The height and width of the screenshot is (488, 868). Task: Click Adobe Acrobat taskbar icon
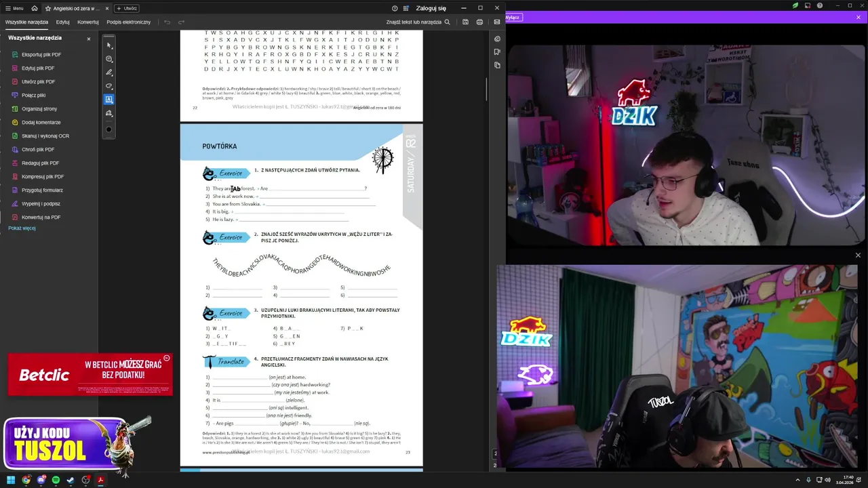pos(100,480)
